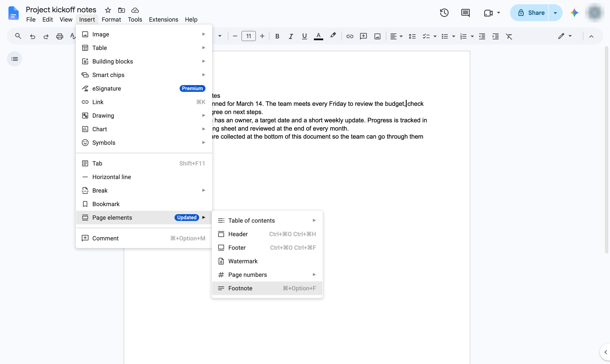Choose Footnote from the submenu
The height and width of the screenshot is (364, 610).
coord(267,288)
